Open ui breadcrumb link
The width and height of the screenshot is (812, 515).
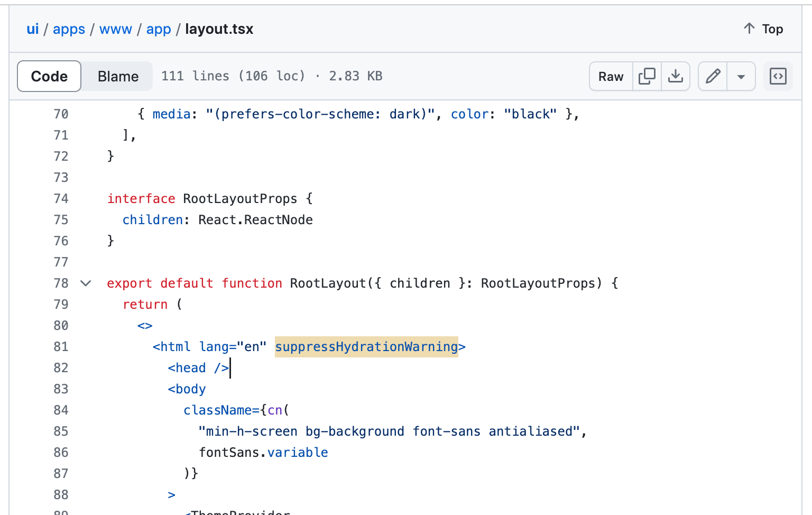pyautogui.click(x=33, y=29)
